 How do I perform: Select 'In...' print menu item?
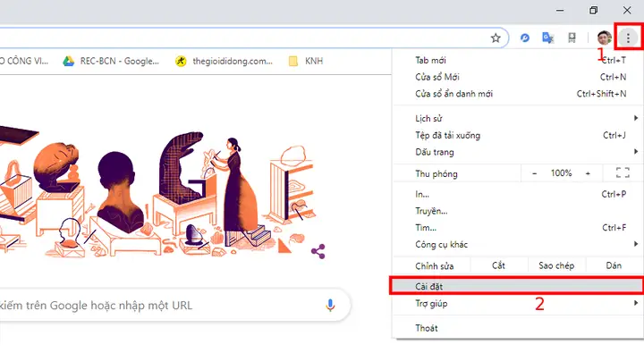click(518, 194)
